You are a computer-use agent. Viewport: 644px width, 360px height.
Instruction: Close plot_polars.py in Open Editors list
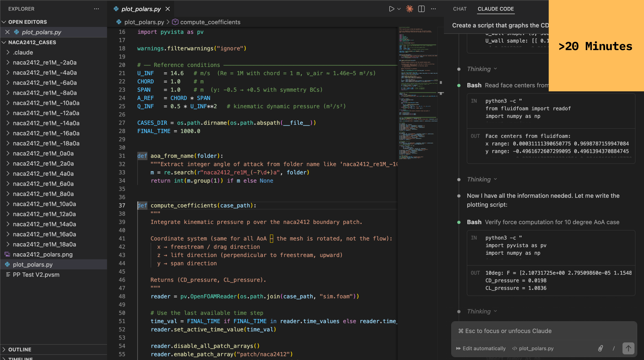7,32
